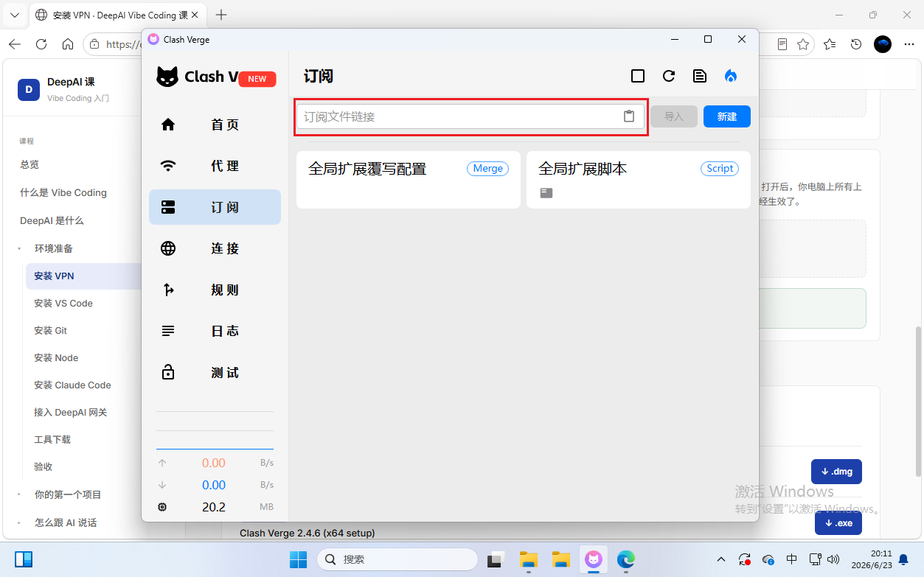The height and width of the screenshot is (577, 924).
Task: Open the 连接 connections page
Action: pos(215,248)
